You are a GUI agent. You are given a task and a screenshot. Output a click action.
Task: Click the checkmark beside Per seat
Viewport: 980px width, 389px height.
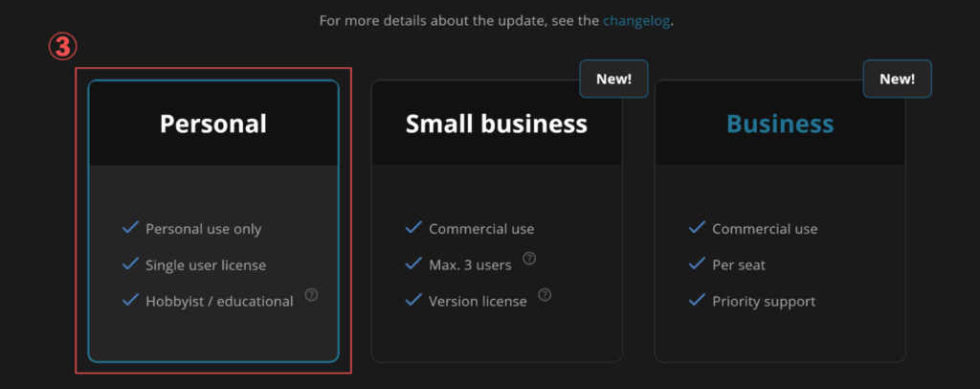[x=698, y=264]
